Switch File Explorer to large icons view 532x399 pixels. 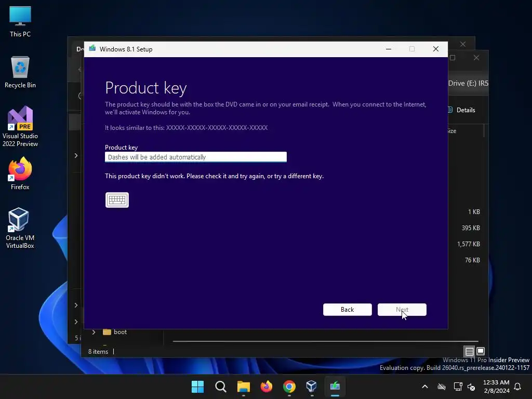pos(481,351)
